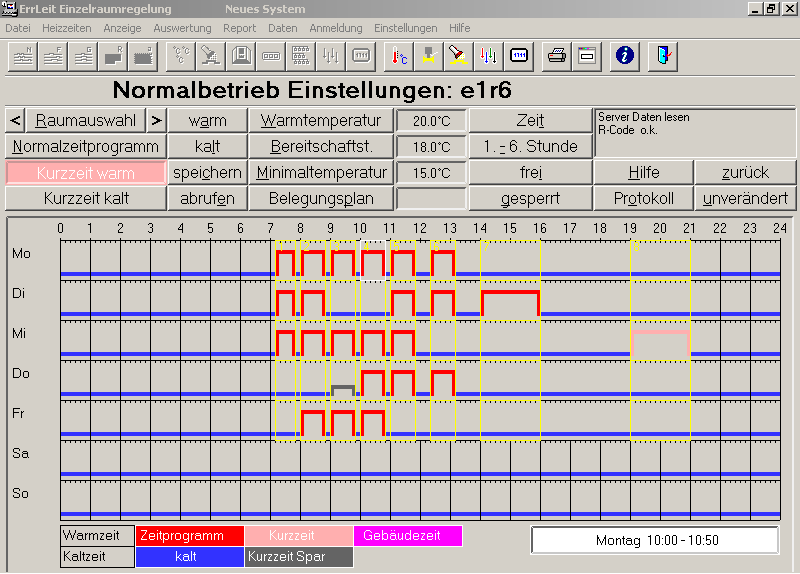Click the flashlight toolbar icon
Viewport: 800px width, 574px height.
pyautogui.click(x=458, y=55)
